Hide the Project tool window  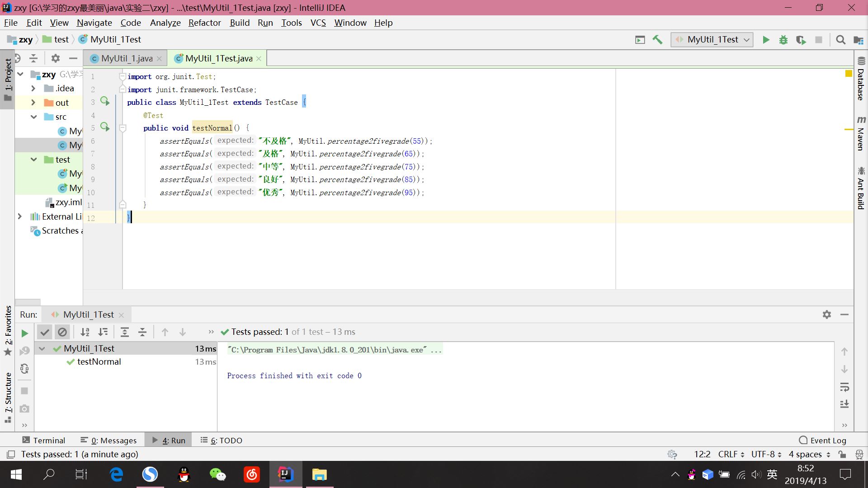point(73,58)
